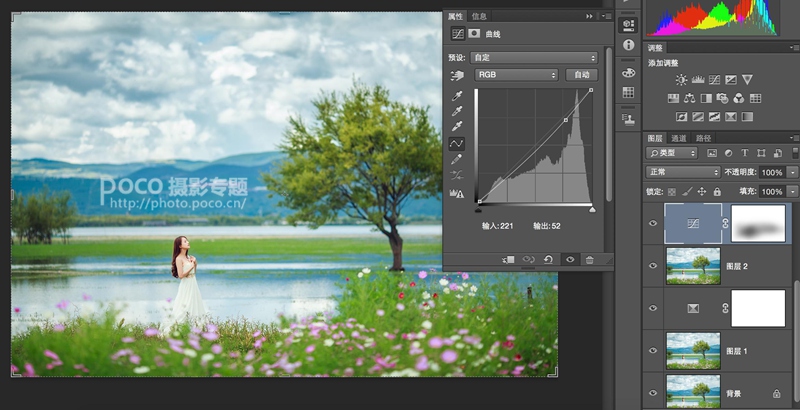
Task: Delete the adjustment layer with trash icon
Action: point(589,260)
